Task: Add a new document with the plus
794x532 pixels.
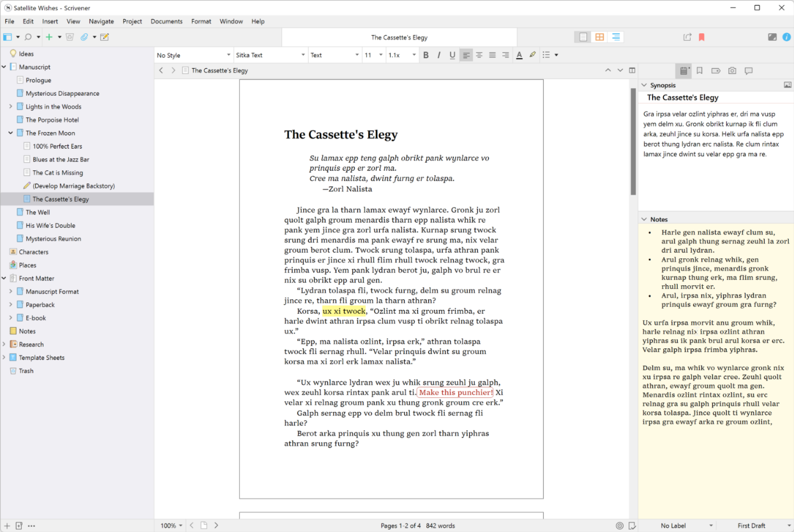Action: pos(49,37)
